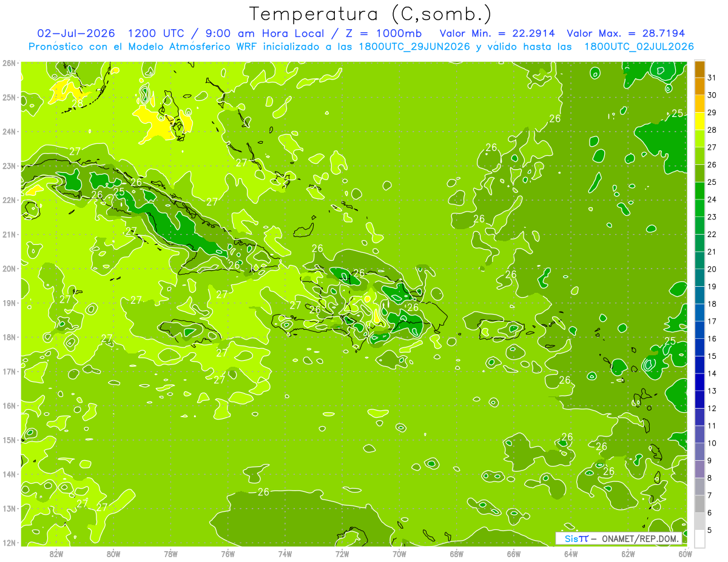This screenshot has height=562, width=728.
Task: Click the '62W' longitude axis label
Action: [x=628, y=554]
